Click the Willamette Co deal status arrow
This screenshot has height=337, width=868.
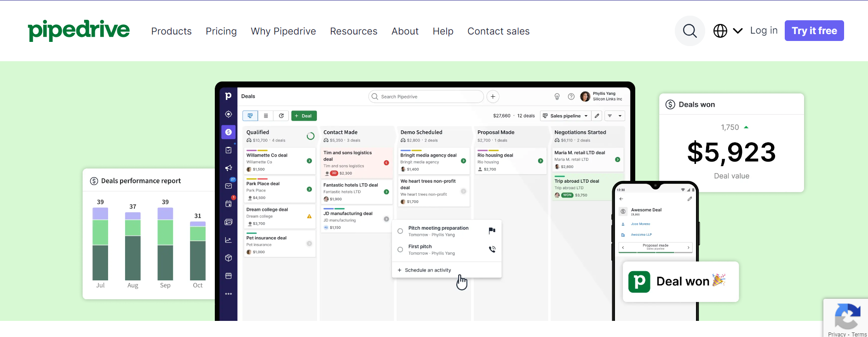tap(309, 161)
